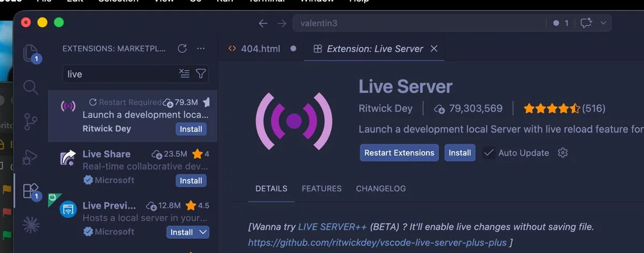Click the status dot showing 1 in the command center
The height and width of the screenshot is (253, 644).
click(x=561, y=23)
